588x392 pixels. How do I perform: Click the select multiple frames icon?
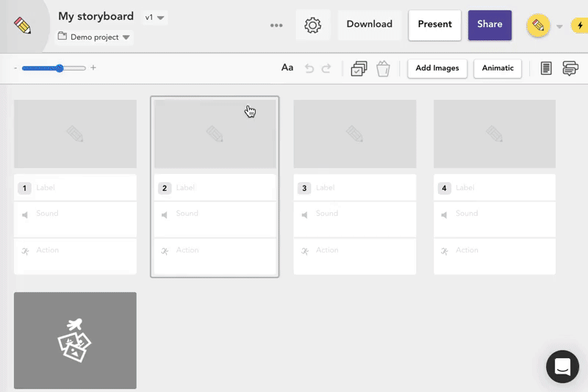(359, 68)
